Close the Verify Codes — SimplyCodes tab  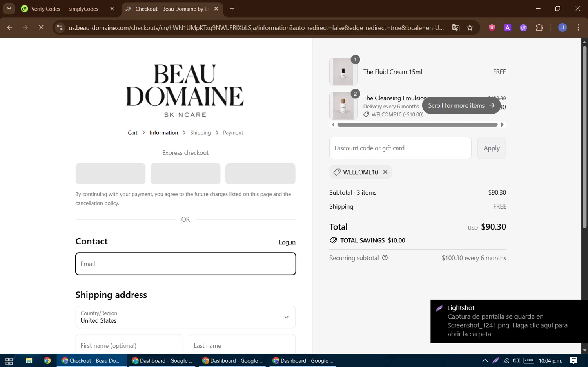(112, 9)
